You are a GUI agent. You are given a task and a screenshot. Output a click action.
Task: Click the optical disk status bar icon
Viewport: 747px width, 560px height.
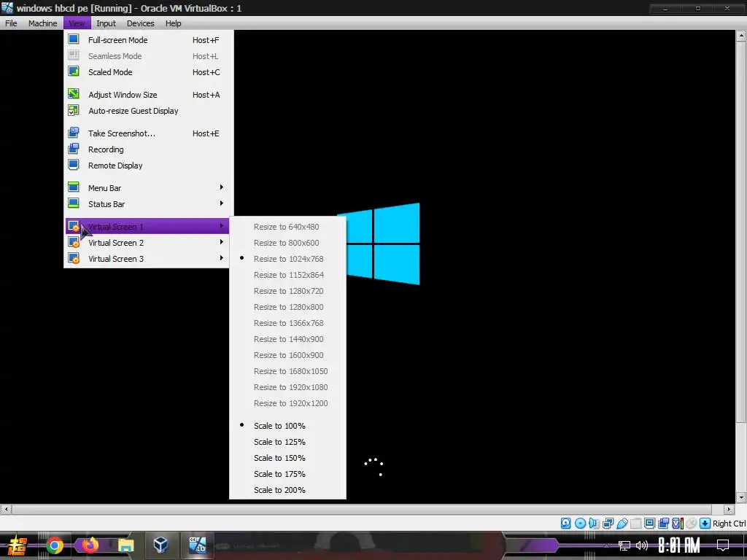coord(580,524)
